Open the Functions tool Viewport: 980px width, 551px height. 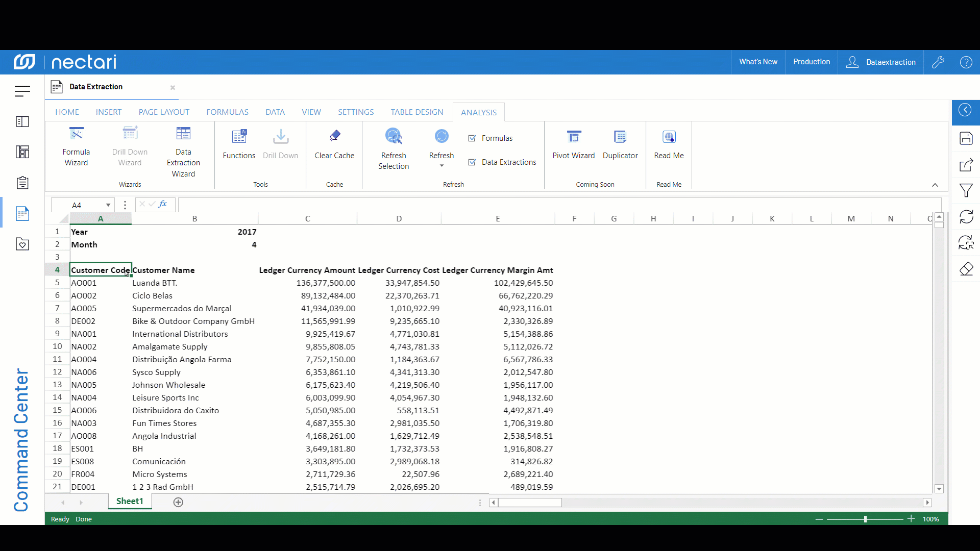point(239,145)
